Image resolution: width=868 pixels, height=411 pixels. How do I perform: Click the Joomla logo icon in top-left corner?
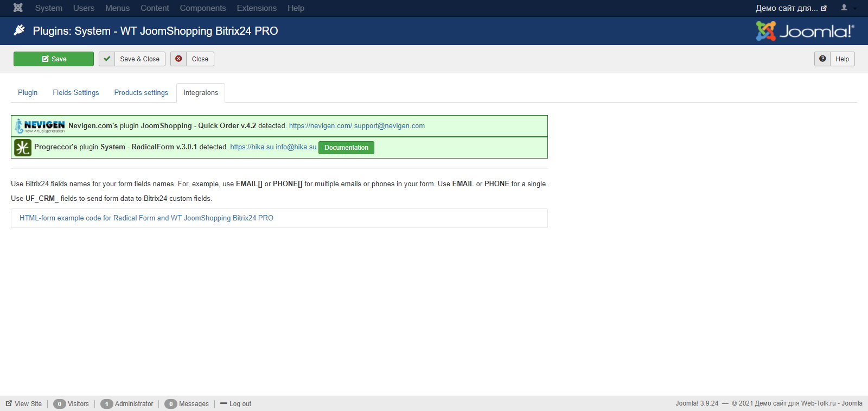(18, 8)
